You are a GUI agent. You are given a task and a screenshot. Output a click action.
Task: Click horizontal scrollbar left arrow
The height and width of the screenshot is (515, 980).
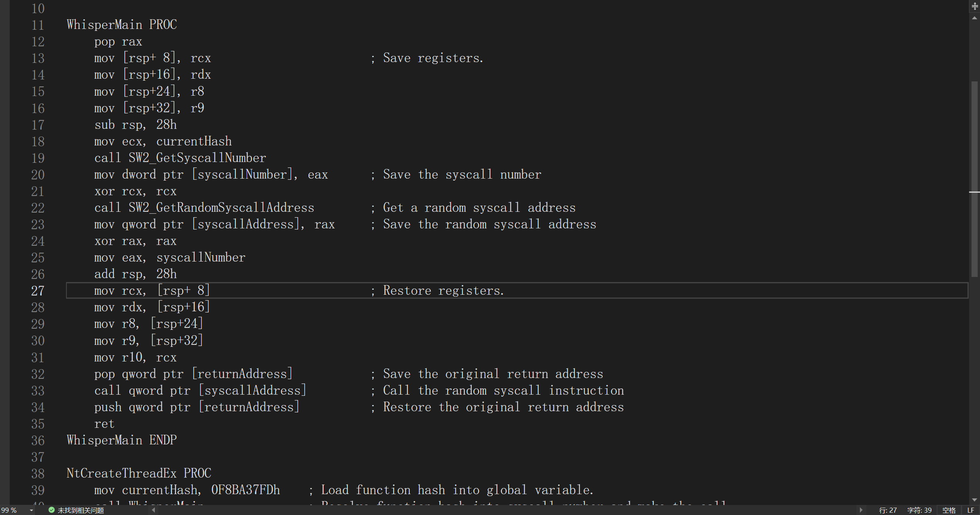[x=154, y=510]
